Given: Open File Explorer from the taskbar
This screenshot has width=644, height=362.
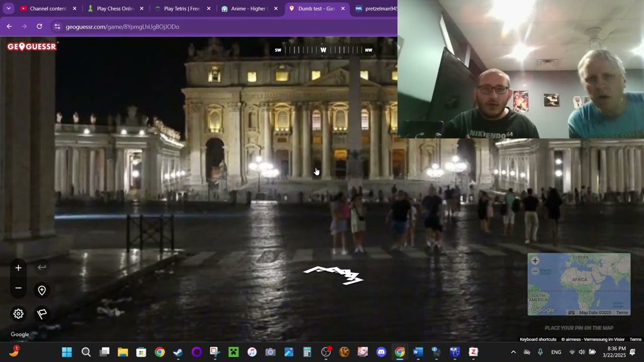Looking at the screenshot, I should tap(123, 352).
